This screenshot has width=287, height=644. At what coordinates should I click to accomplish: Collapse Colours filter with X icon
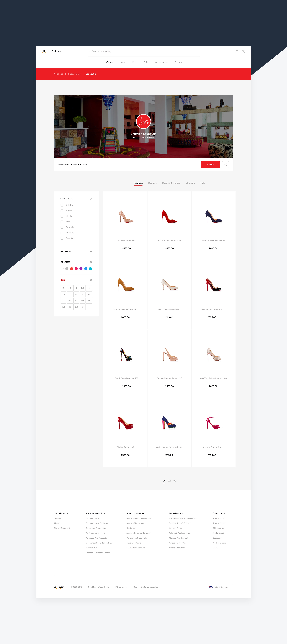(x=91, y=262)
